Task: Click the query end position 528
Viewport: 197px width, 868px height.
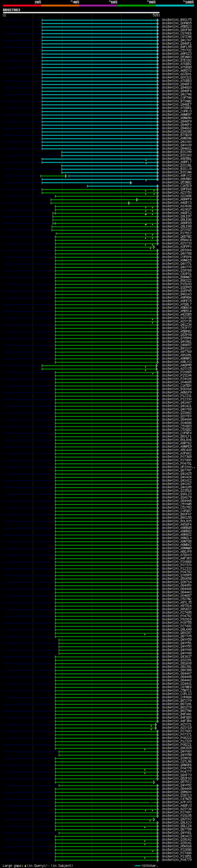Action: 155,15
